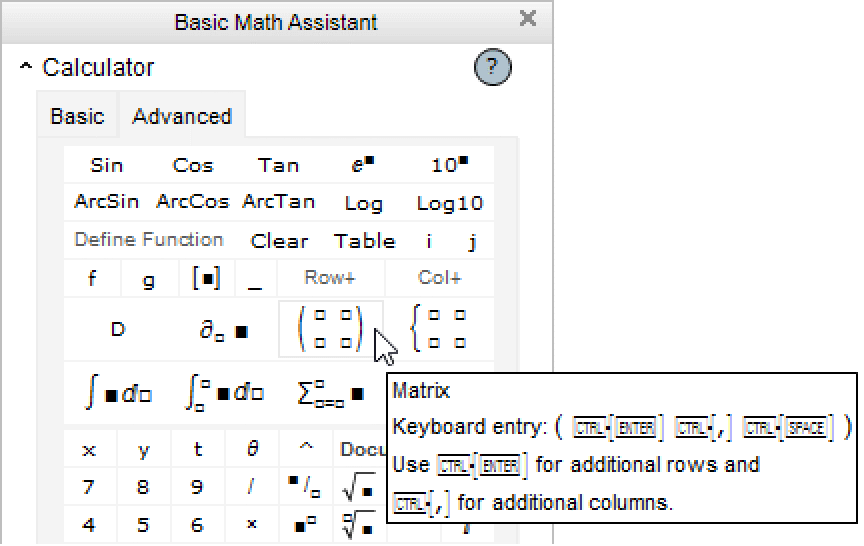Click the Table button
The height and width of the screenshot is (546, 864).
coord(364,241)
